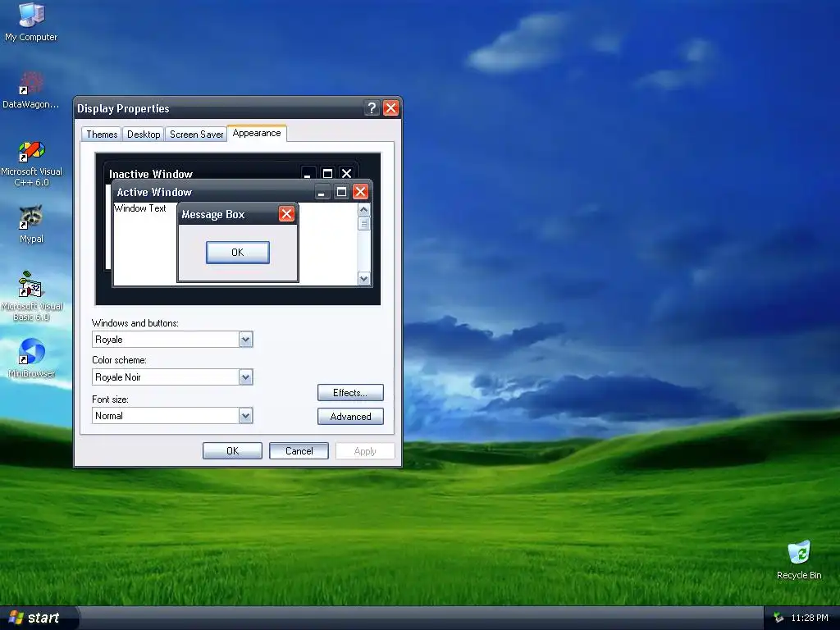Select the DataWagon shortcut icon
Image resolution: width=840 pixels, height=630 pixels.
[31, 90]
